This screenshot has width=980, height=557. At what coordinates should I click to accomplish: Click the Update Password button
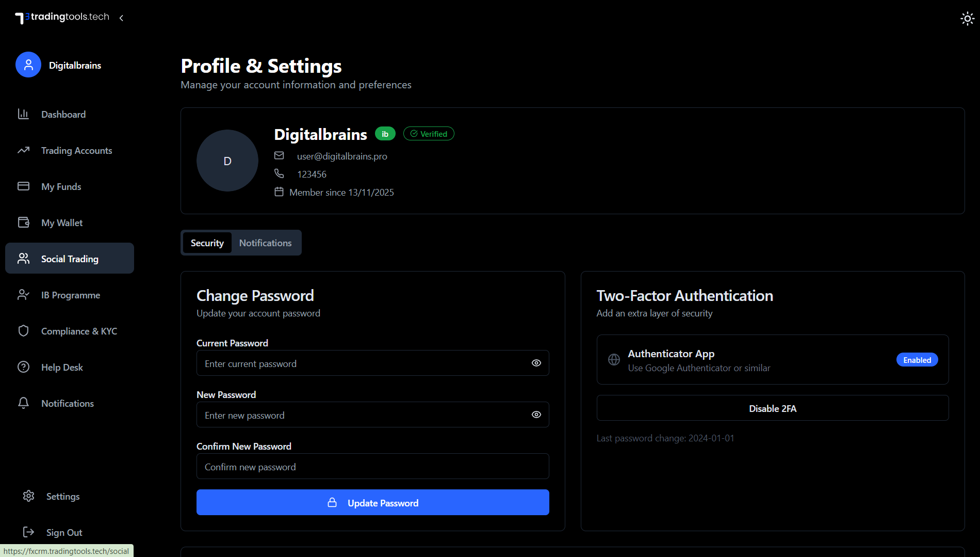point(372,502)
